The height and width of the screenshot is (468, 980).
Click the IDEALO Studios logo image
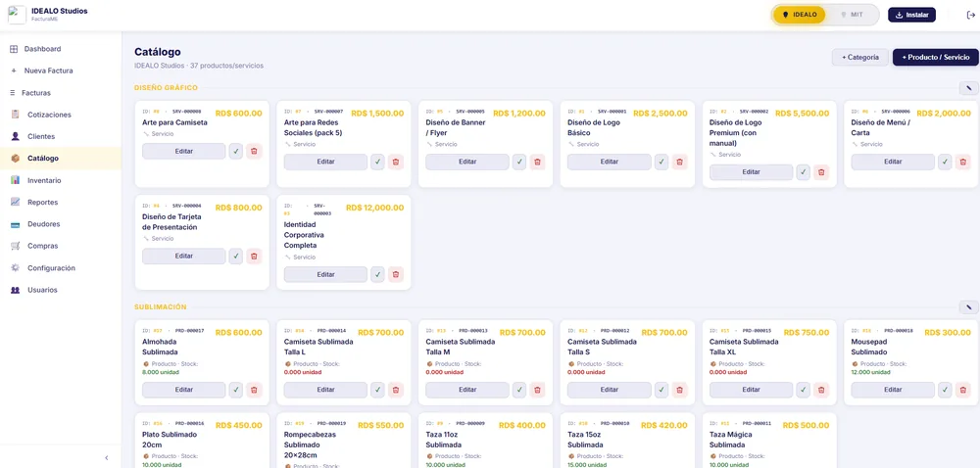click(x=17, y=15)
